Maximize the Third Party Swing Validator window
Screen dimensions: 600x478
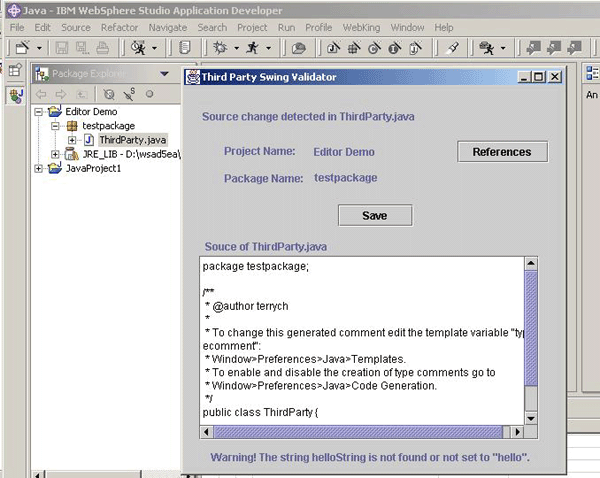coord(538,77)
